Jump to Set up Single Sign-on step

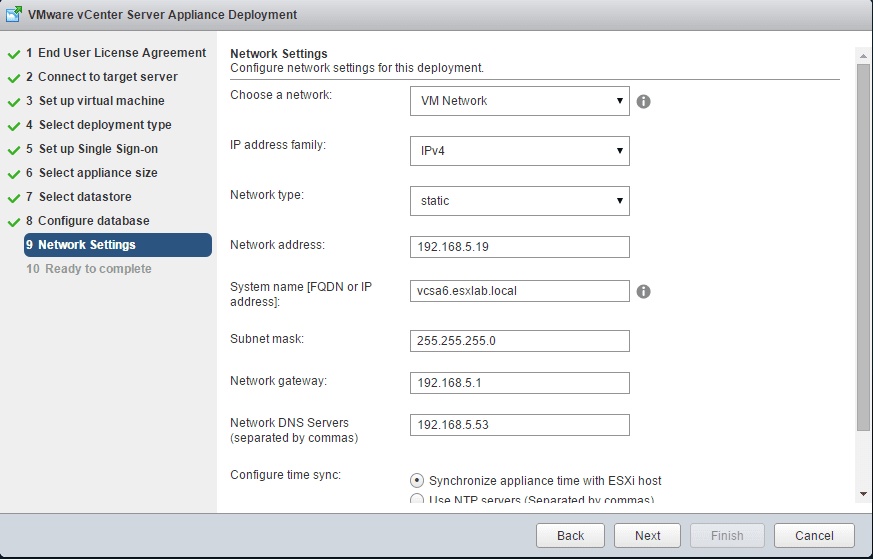click(x=98, y=149)
